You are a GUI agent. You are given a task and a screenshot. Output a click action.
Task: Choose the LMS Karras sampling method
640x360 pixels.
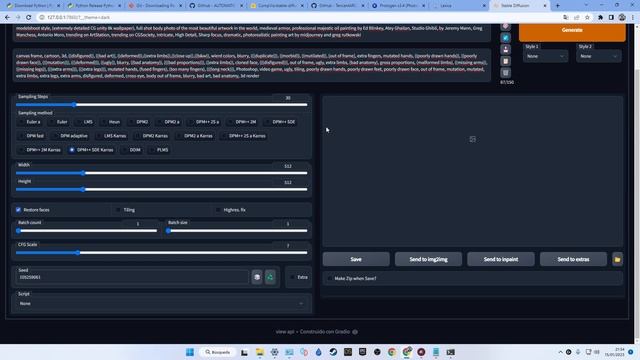coord(111,136)
